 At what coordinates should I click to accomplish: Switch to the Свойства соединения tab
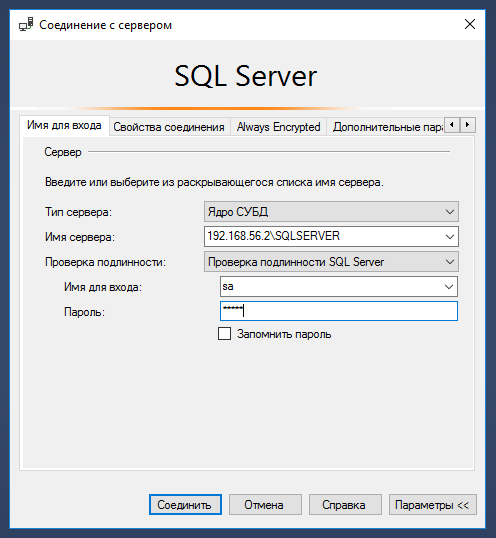pos(169,127)
